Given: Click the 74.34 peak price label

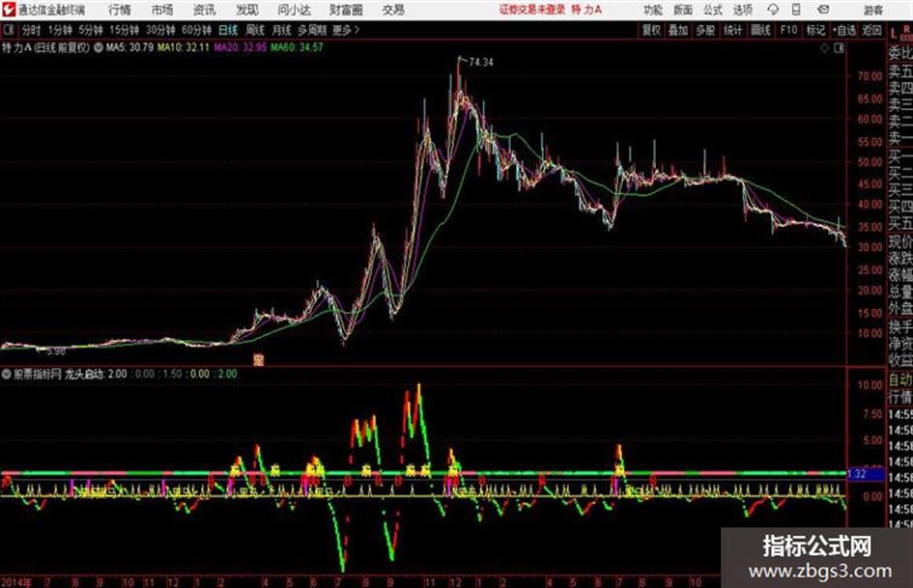Looking at the screenshot, I should (x=480, y=63).
